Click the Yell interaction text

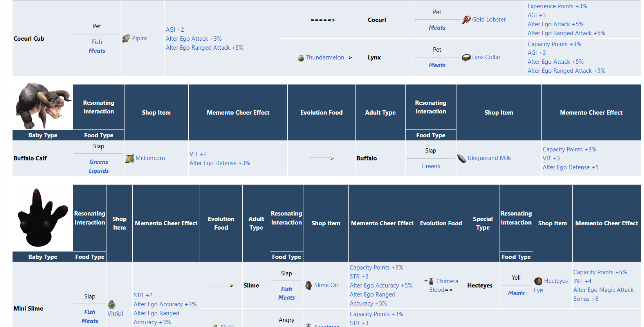(516, 278)
